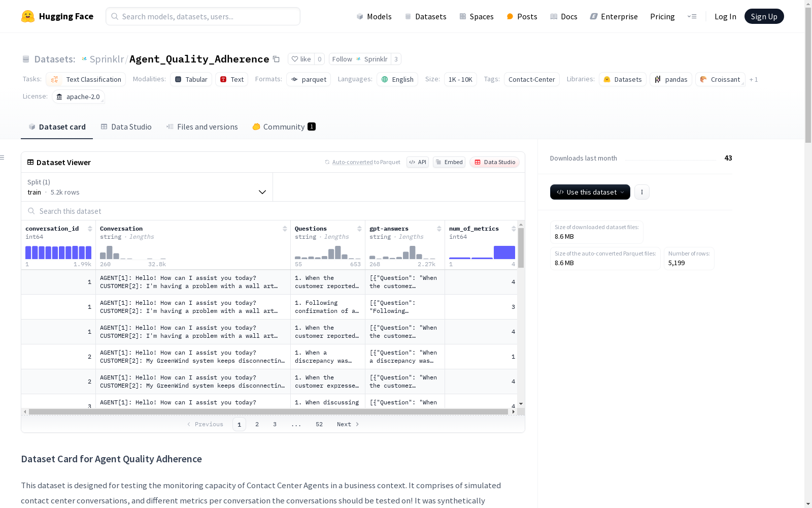Select the pandas library tag
Viewport: 812px width, 508px height.
(x=671, y=79)
